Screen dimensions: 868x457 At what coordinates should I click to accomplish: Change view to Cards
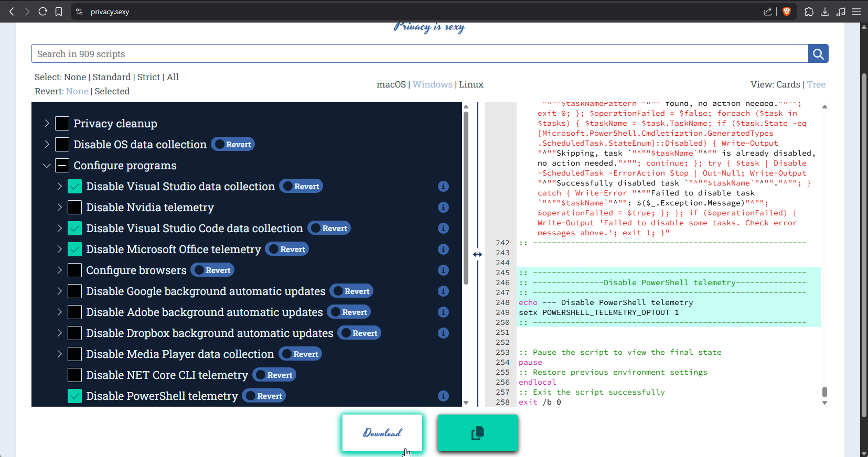[788, 84]
